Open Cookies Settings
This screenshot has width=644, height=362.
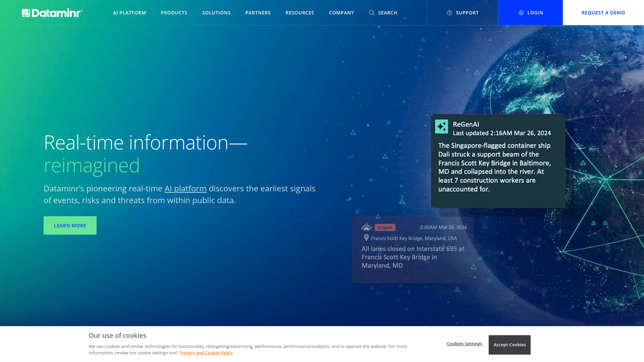pyautogui.click(x=464, y=344)
